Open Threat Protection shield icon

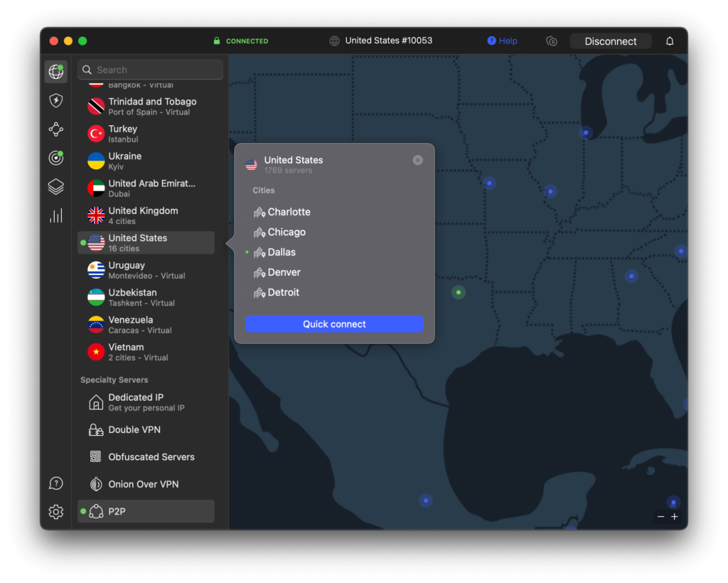coord(55,100)
